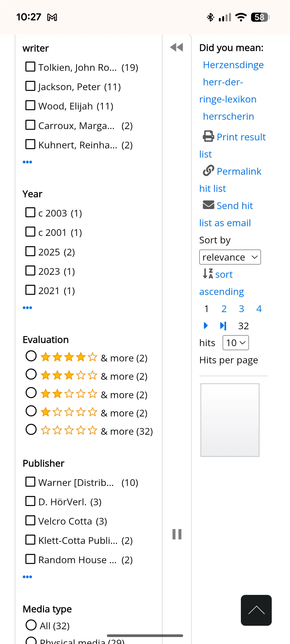The image size is (290, 644).
Task: Open the relevance sort dropdown
Action: (x=230, y=257)
